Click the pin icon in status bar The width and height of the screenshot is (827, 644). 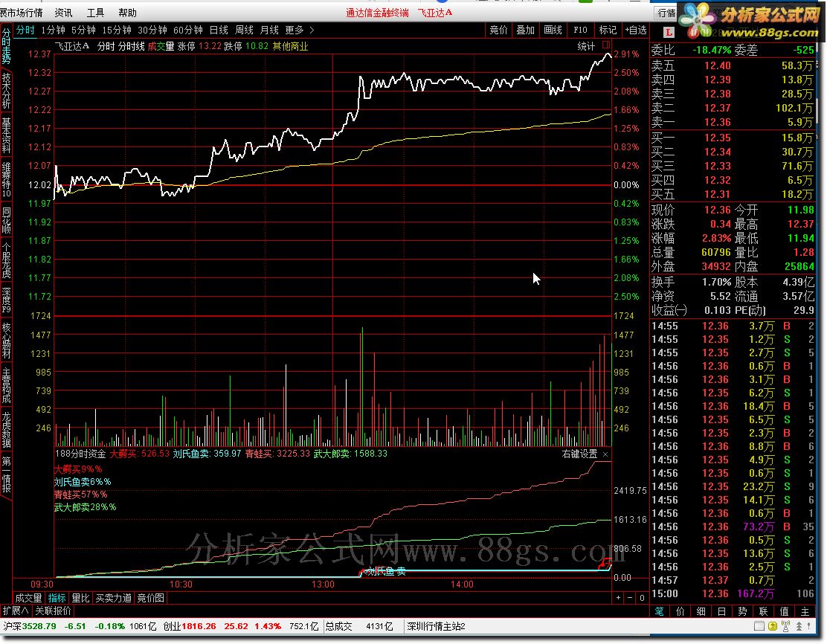point(810,626)
